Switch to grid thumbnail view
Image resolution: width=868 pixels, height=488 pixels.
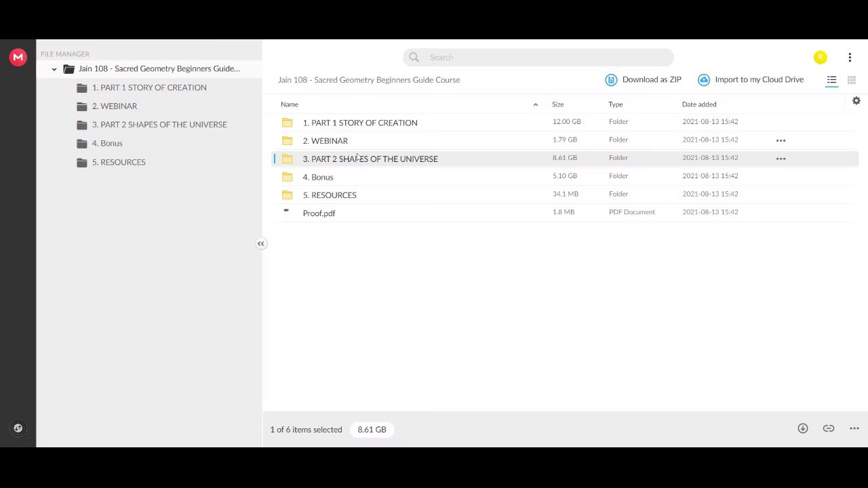(x=852, y=80)
